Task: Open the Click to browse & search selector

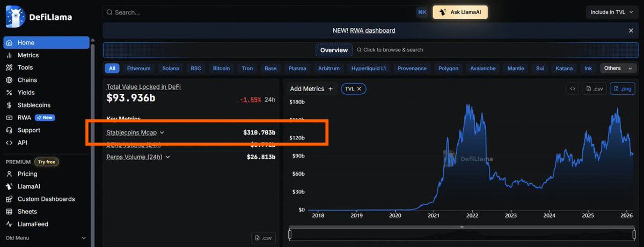Action: coord(389,50)
